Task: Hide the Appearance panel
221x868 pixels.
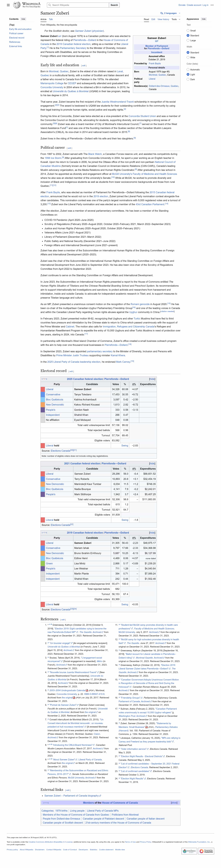Action: coord(204,19)
